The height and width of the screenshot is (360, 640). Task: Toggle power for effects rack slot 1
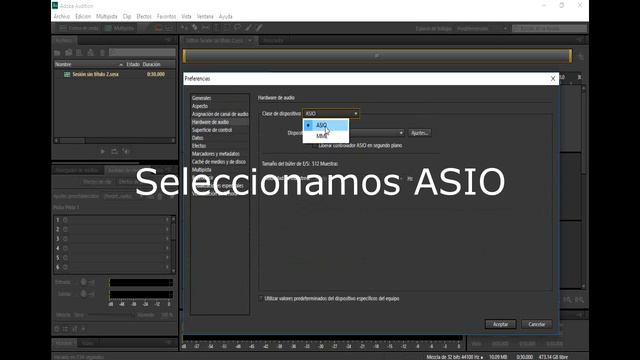[x=65, y=220]
